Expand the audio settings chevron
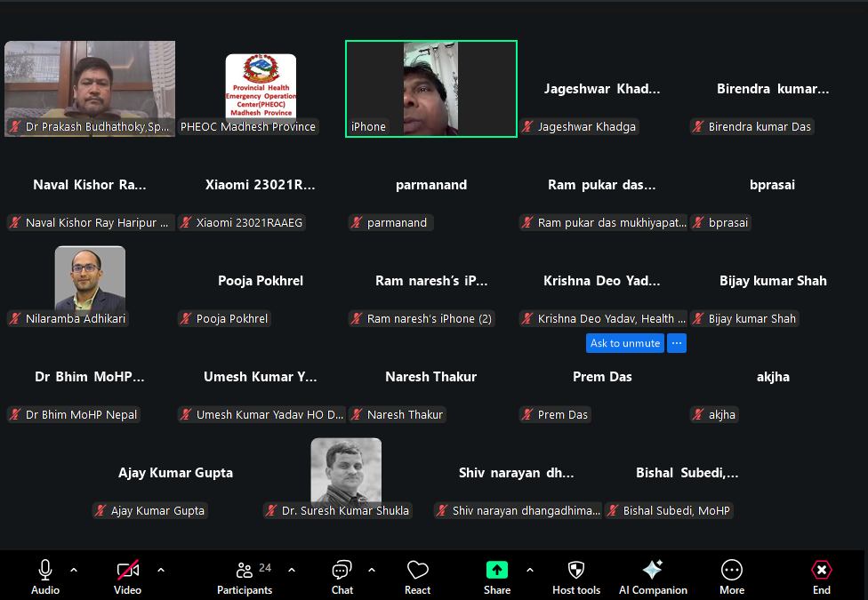Viewport: 868px width, 600px height. 74,570
